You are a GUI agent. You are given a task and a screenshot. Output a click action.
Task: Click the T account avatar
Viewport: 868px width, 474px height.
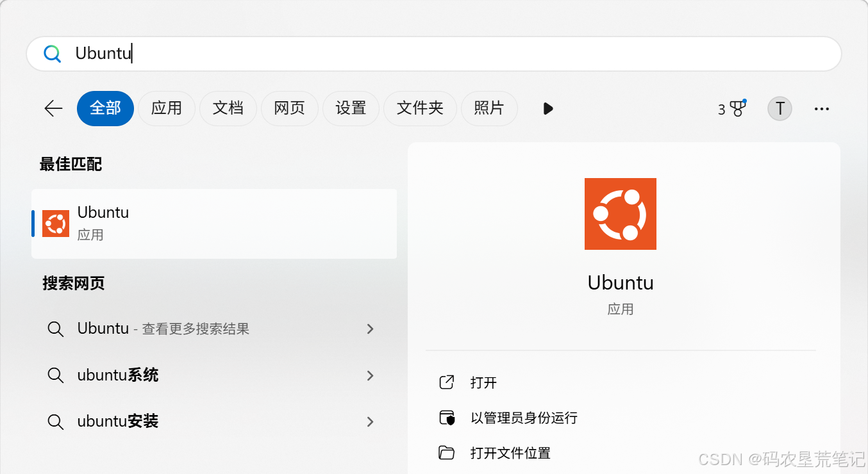pos(780,108)
